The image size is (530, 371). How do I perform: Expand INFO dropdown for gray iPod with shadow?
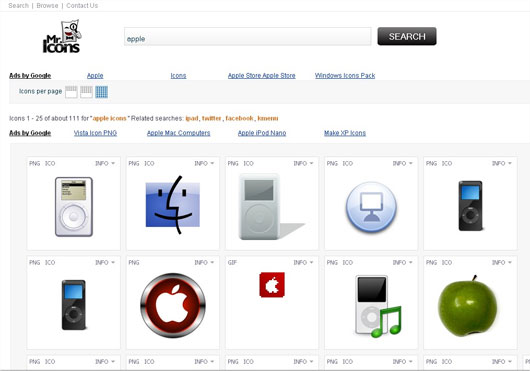[x=304, y=164]
